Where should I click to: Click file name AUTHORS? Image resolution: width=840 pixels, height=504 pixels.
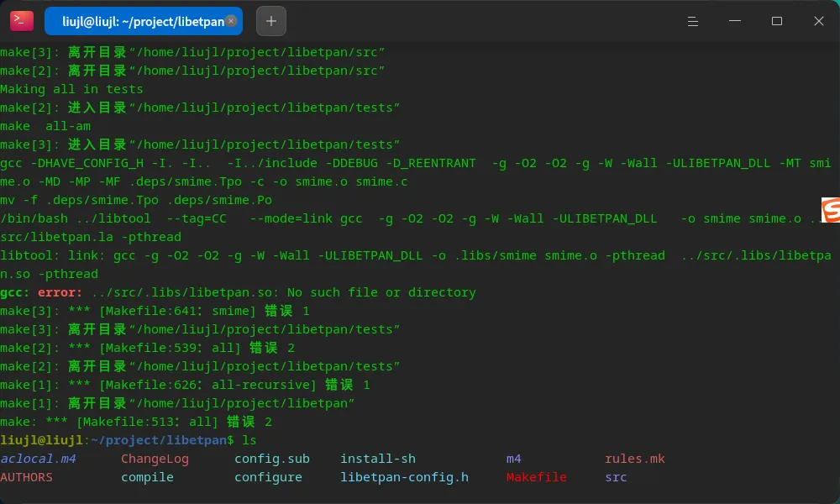click(x=26, y=477)
